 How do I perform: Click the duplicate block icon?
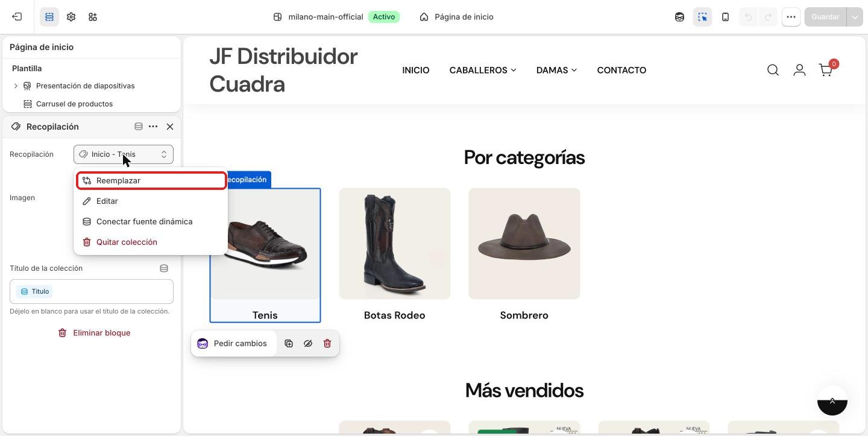point(289,344)
